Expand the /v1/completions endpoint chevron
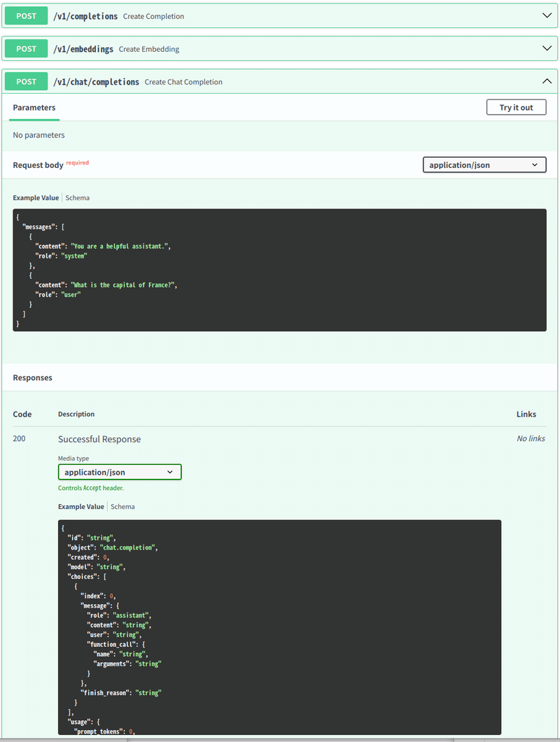The height and width of the screenshot is (742, 560). (x=547, y=15)
